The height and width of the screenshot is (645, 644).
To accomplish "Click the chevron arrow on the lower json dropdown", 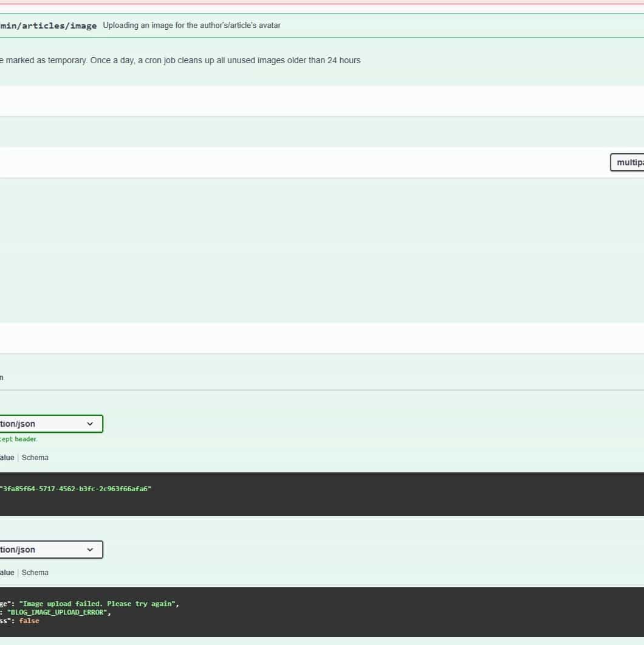I will tap(90, 550).
